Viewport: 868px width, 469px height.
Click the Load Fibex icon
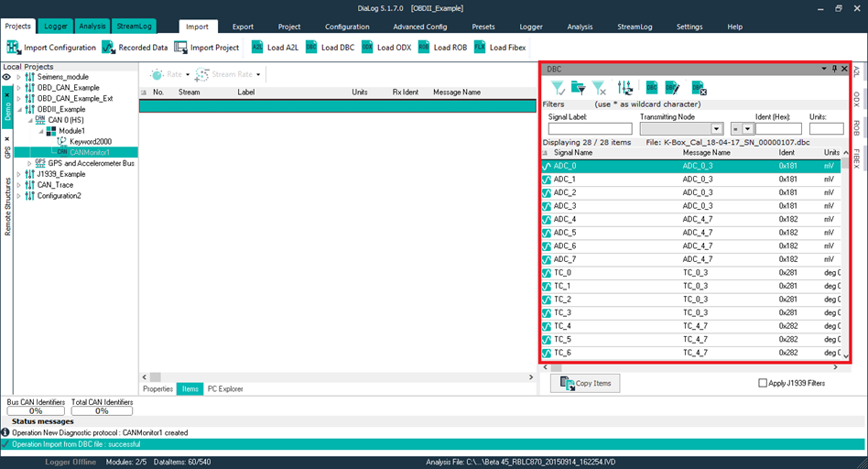pyautogui.click(x=480, y=48)
